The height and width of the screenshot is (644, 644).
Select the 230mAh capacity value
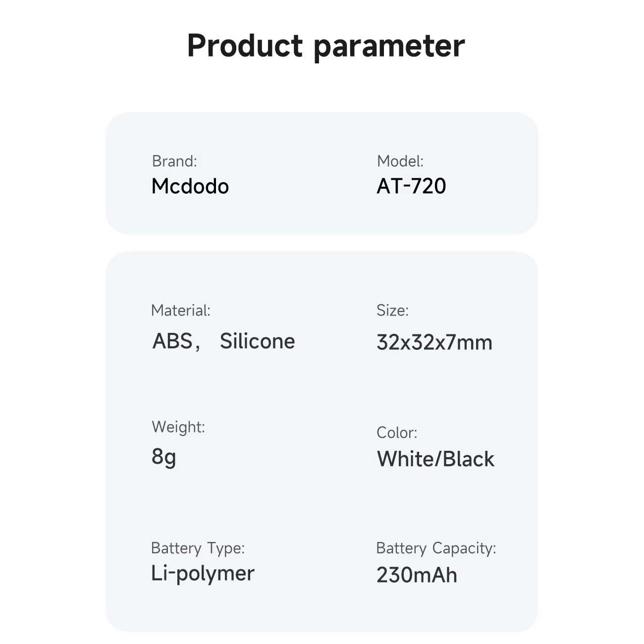tap(417, 575)
